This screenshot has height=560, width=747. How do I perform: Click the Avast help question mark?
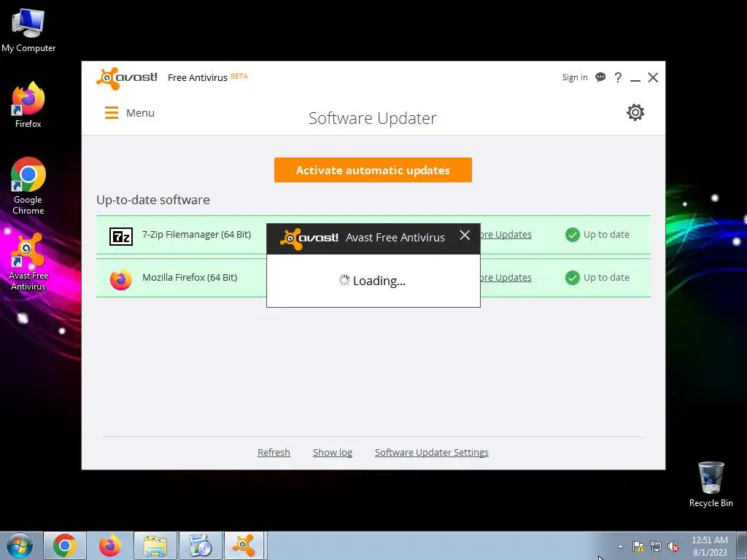(x=618, y=77)
